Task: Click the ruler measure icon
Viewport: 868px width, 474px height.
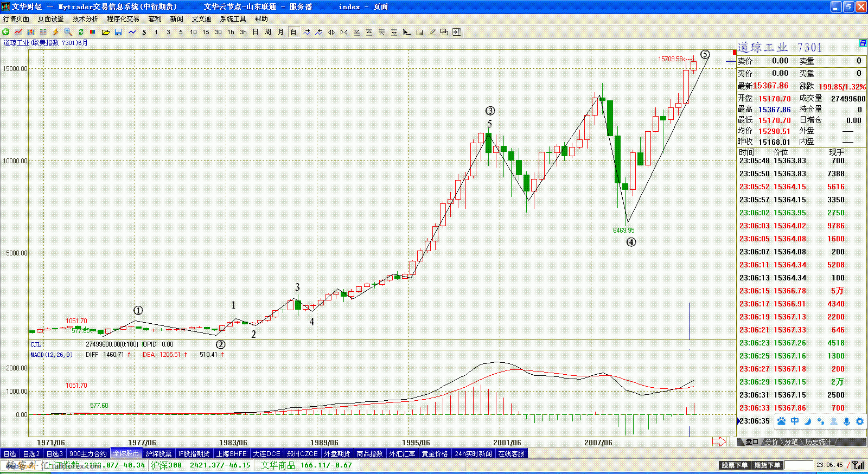Action: (419, 32)
